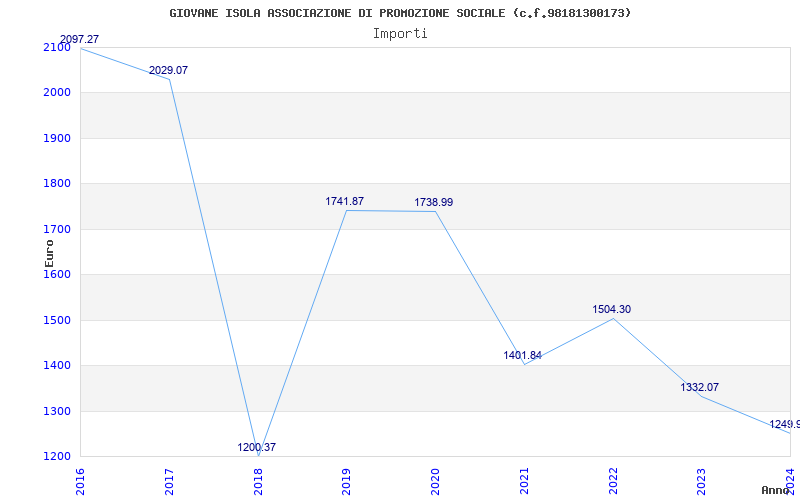
Task: Click the 2016 year label
Action: tap(81, 481)
